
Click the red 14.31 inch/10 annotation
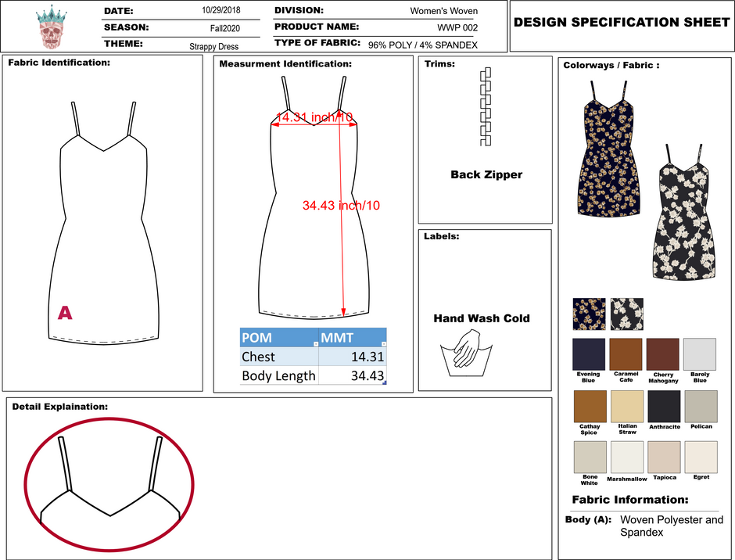tap(314, 117)
